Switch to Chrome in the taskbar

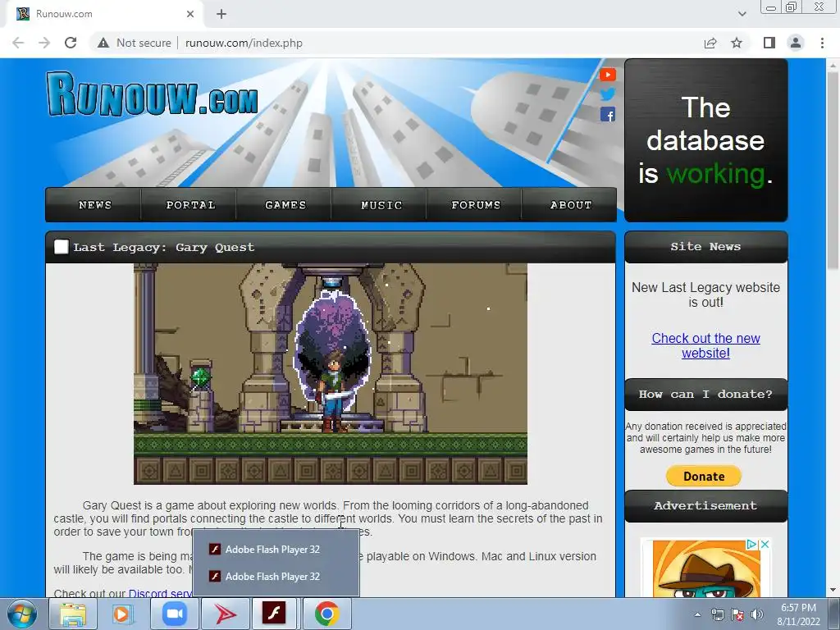tap(326, 614)
